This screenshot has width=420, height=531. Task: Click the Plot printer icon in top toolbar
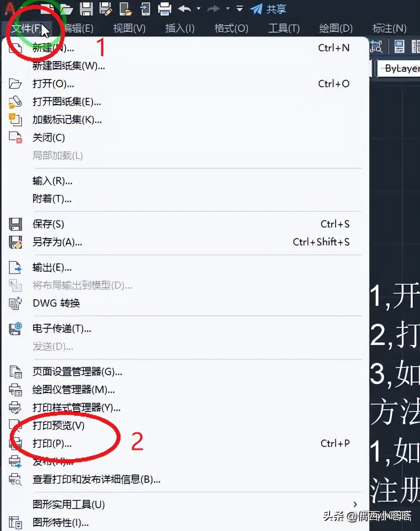(164, 9)
